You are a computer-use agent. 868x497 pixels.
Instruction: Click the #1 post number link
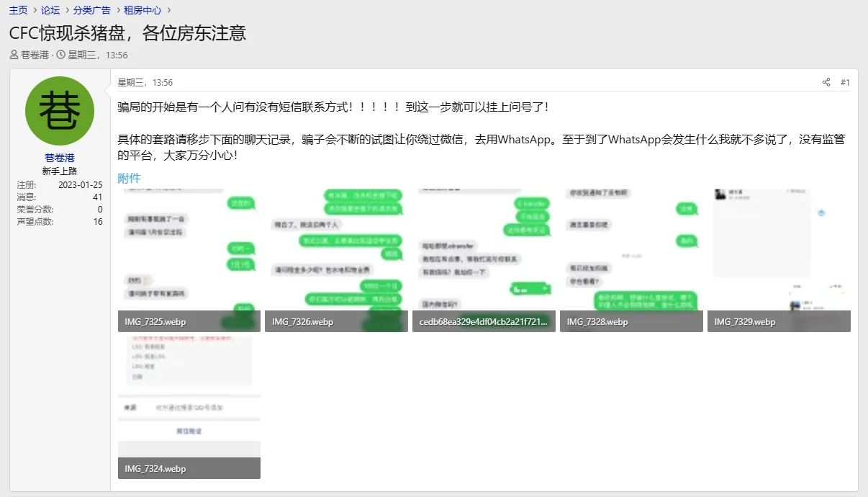tap(845, 82)
